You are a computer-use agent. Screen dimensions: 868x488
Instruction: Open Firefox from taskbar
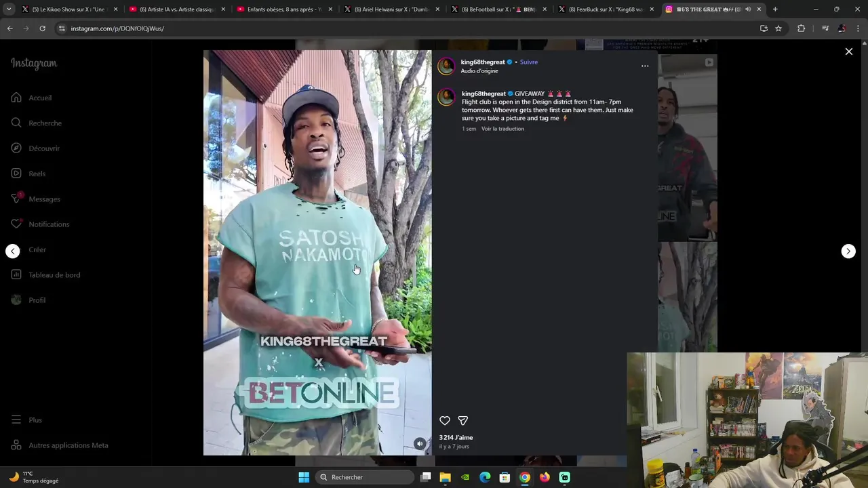point(545,477)
